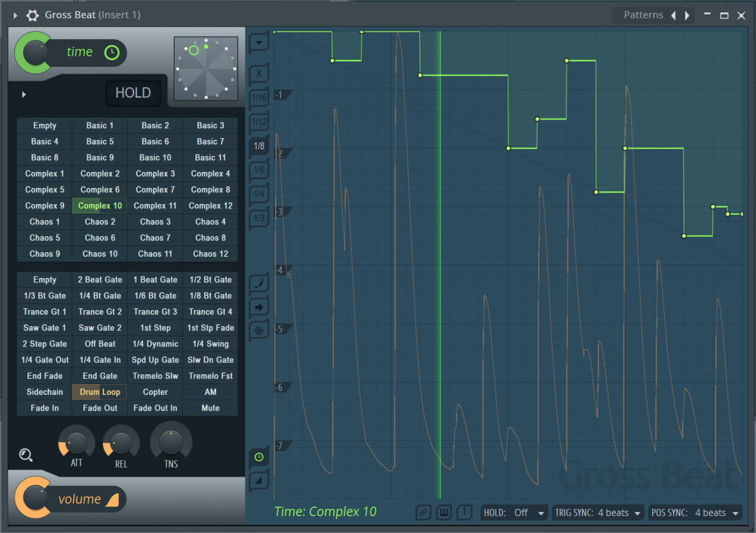756x533 pixels.
Task: Select the Trance Gt 3 preset
Action: pyautogui.click(x=155, y=312)
